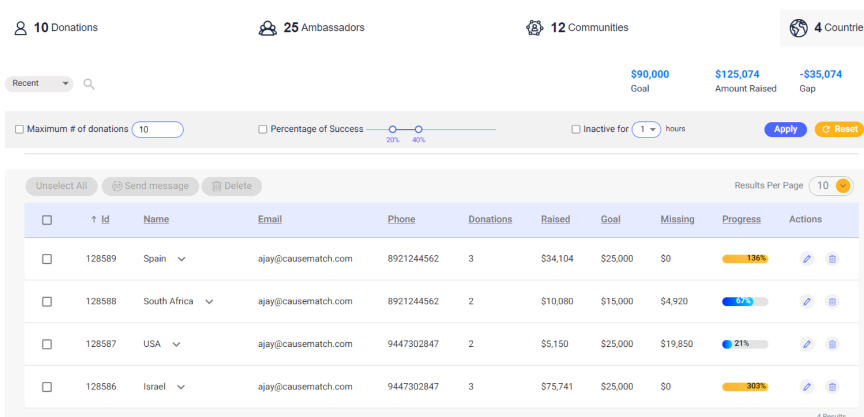Expand the Spain row chevron
This screenshot has height=417, width=864.
pos(181,259)
